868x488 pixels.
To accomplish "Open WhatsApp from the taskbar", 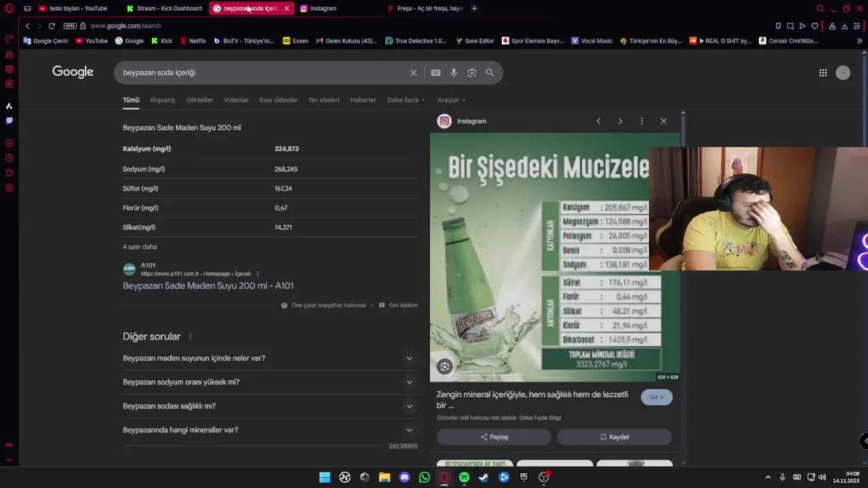I will (x=425, y=477).
